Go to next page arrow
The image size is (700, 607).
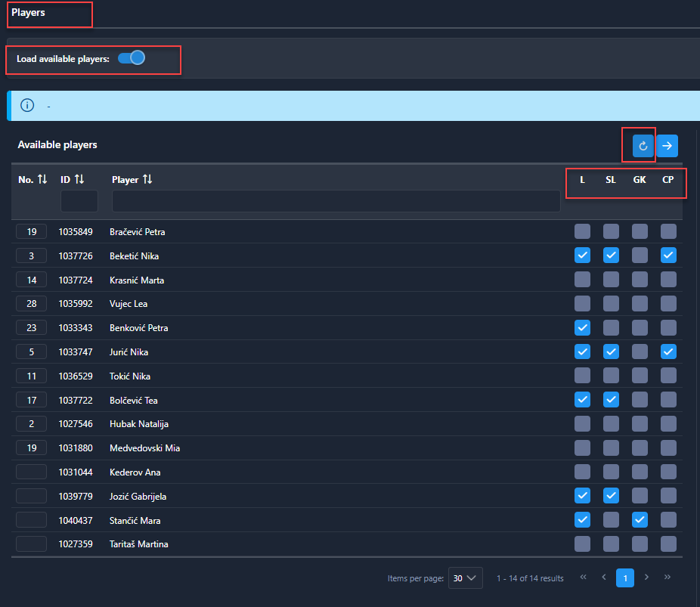point(646,578)
